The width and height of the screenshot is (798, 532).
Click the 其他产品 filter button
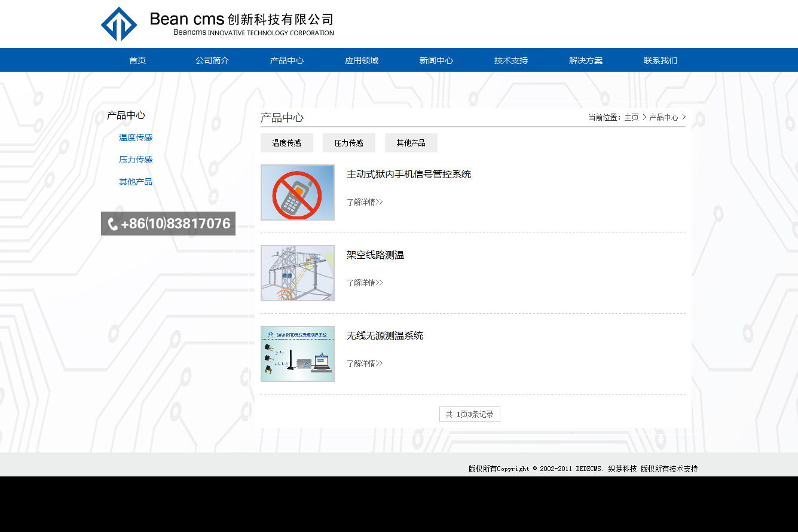411,143
